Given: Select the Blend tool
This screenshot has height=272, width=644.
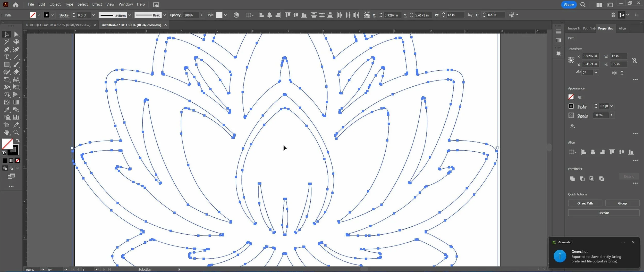Looking at the screenshot, I should click(16, 110).
